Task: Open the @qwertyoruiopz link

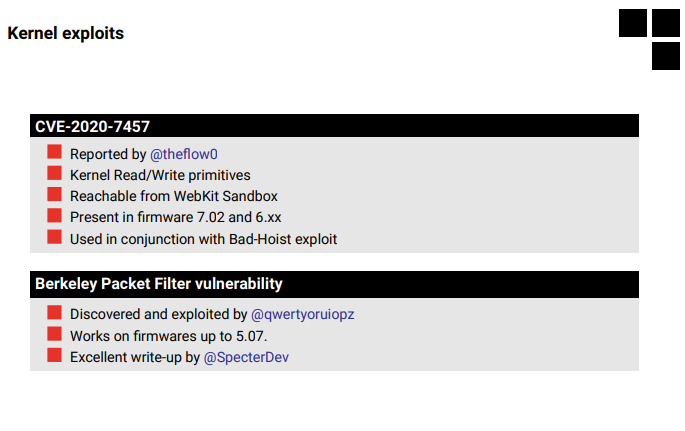Action: [302, 314]
